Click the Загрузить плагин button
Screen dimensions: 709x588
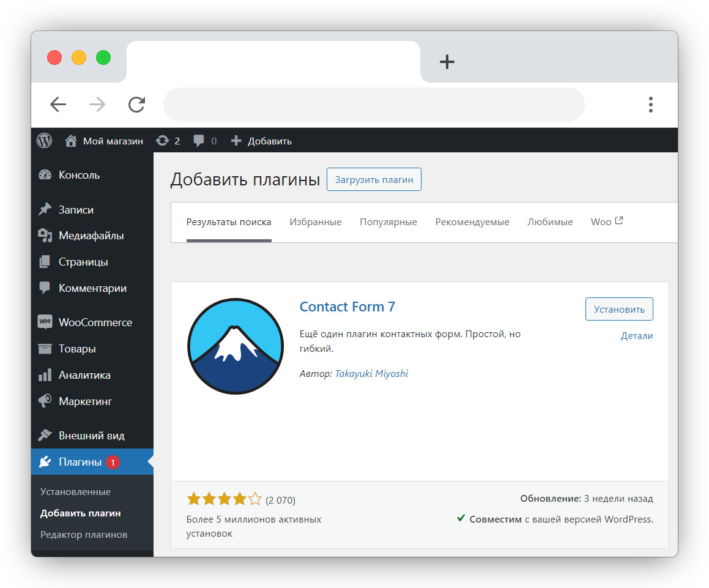point(374,179)
